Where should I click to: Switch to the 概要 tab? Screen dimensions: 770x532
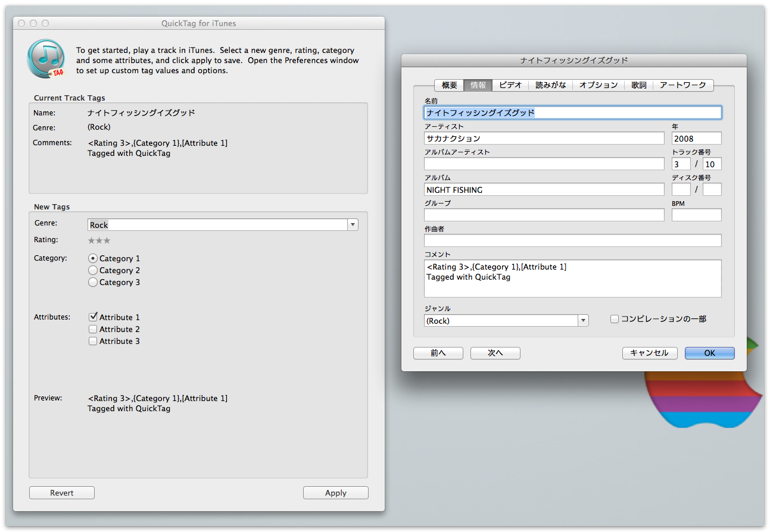450,85
